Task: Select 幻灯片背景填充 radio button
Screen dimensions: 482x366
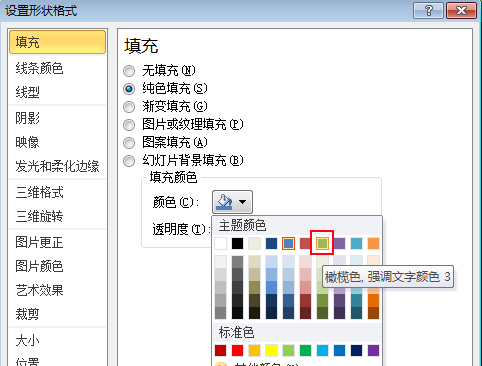Action: coord(129,161)
